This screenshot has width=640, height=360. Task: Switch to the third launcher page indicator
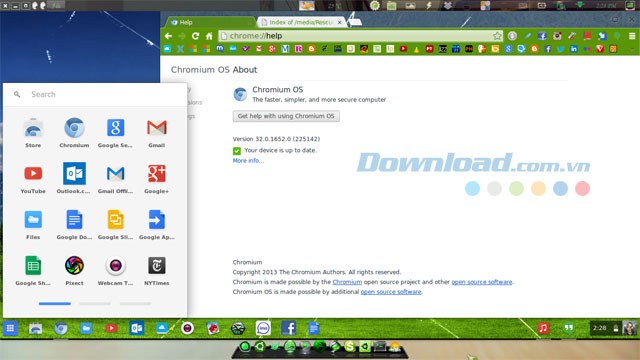[x=136, y=304]
